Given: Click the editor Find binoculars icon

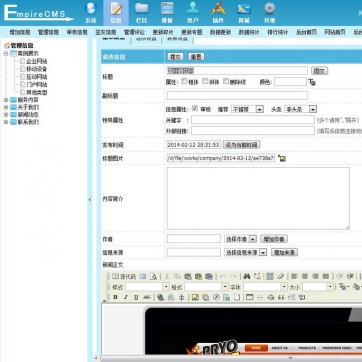Looking at the screenshot, I should 247,276.
